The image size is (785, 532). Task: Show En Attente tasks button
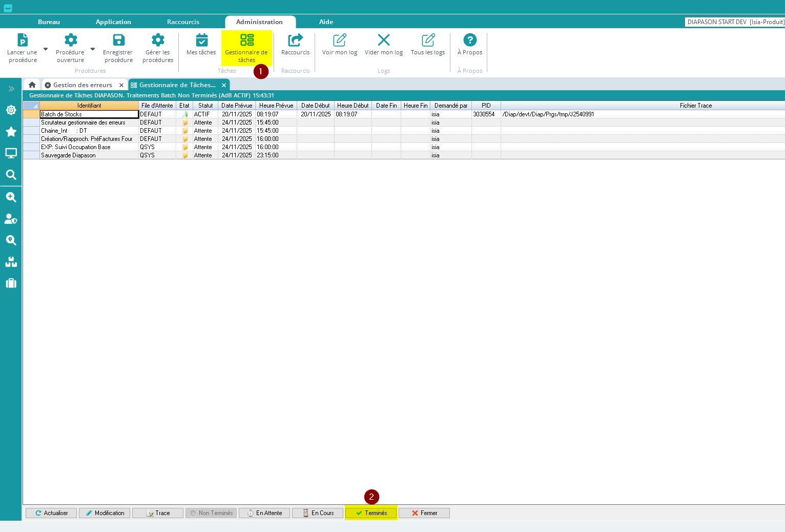coord(264,513)
